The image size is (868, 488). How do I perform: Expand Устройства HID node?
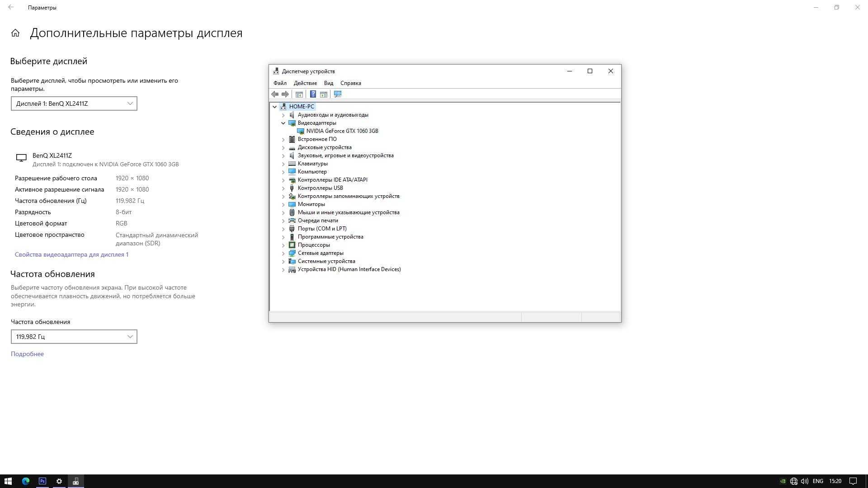(283, 269)
